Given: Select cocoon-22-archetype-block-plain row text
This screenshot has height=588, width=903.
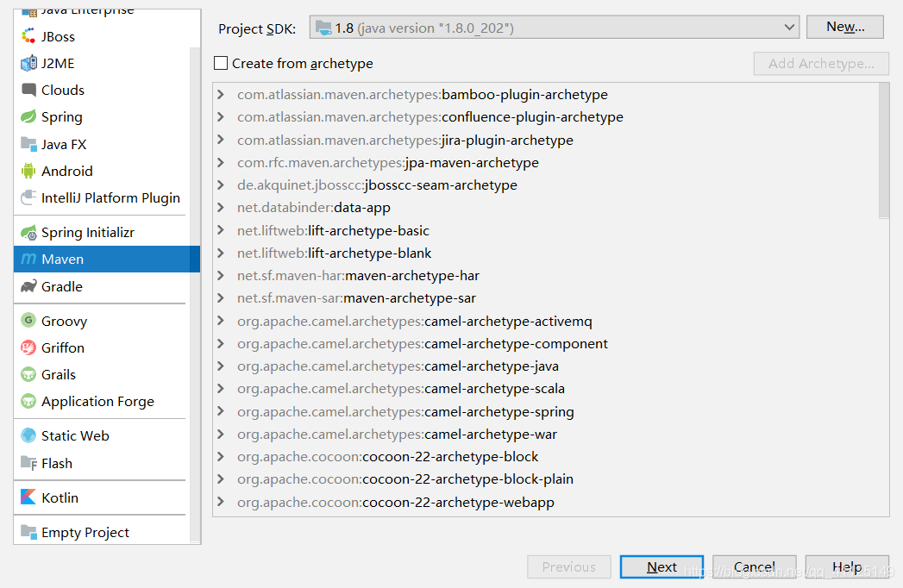Looking at the screenshot, I should [x=405, y=479].
